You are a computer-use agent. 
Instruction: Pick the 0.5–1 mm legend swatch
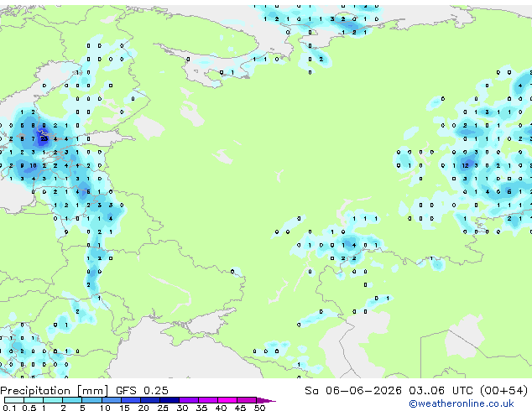tap(34, 400)
